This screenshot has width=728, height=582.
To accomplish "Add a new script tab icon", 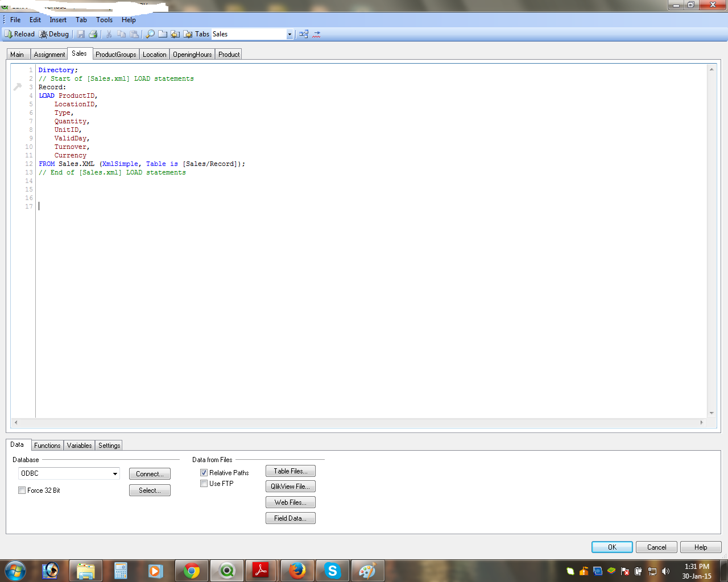I will [163, 34].
